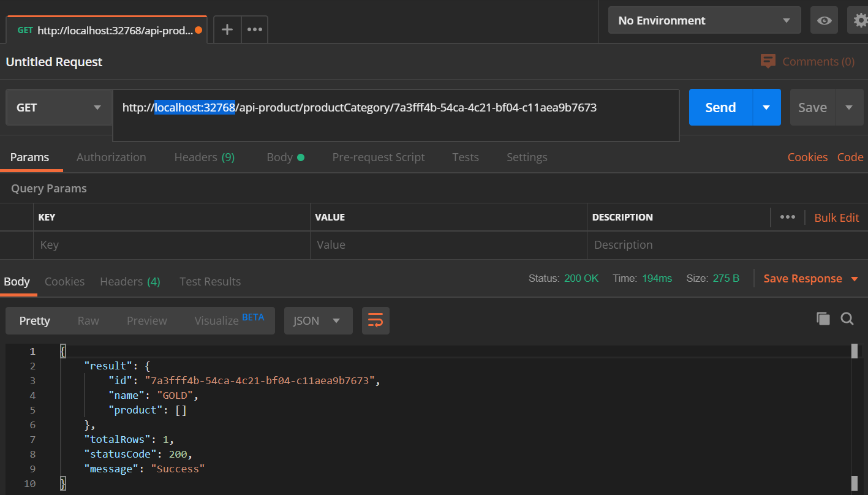The height and width of the screenshot is (495, 868).
Task: Click the Bulk Edit link
Action: click(837, 217)
